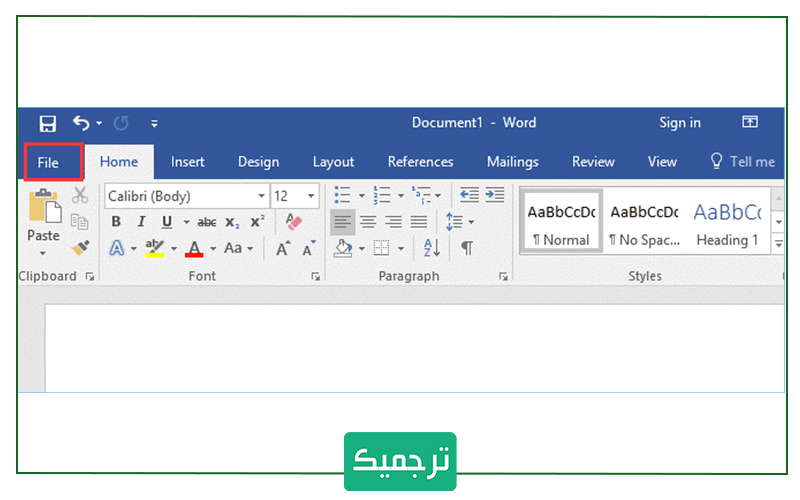Click the Borders icon
This screenshot has height=500, width=800.
pyautogui.click(x=382, y=248)
